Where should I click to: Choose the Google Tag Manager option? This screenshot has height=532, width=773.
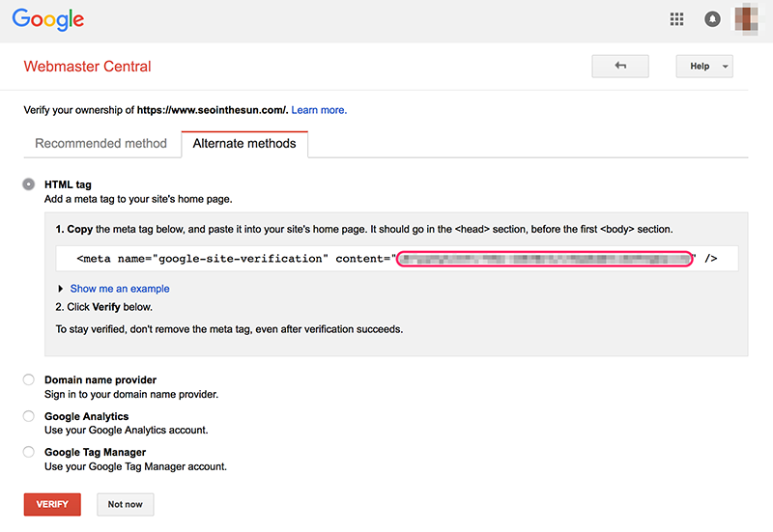(29, 452)
